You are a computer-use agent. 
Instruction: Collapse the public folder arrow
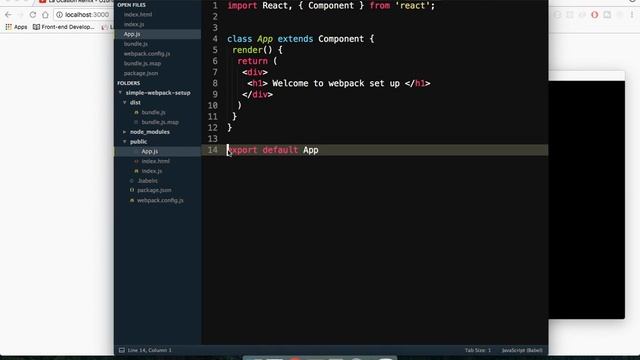[x=124, y=142]
